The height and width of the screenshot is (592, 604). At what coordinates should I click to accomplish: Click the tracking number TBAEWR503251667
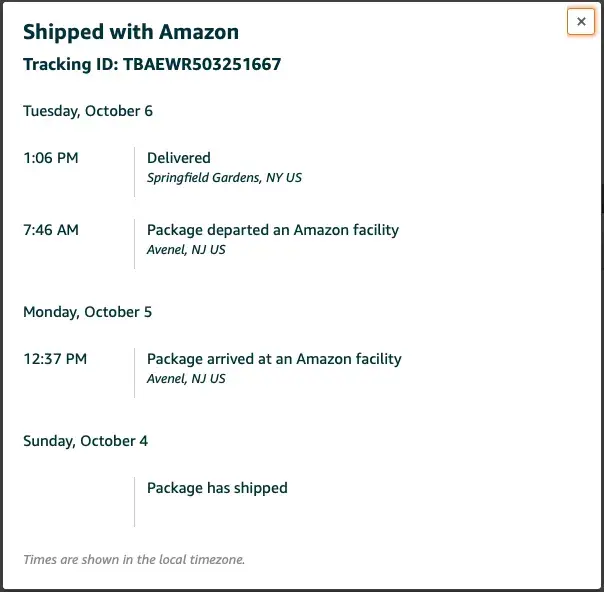[x=202, y=65]
